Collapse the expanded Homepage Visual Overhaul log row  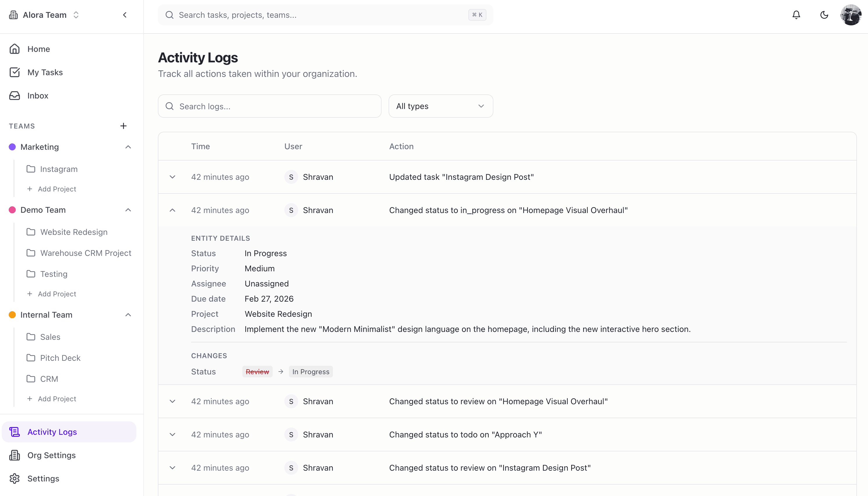172,210
